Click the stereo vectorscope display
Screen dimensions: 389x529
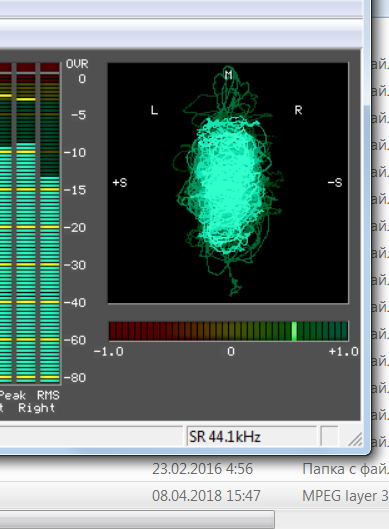[228, 183]
